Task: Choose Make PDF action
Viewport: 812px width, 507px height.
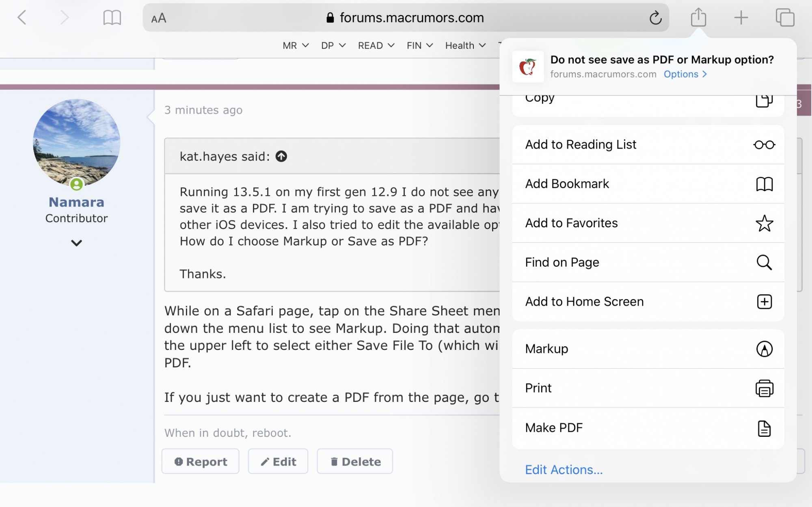Action: click(x=648, y=428)
